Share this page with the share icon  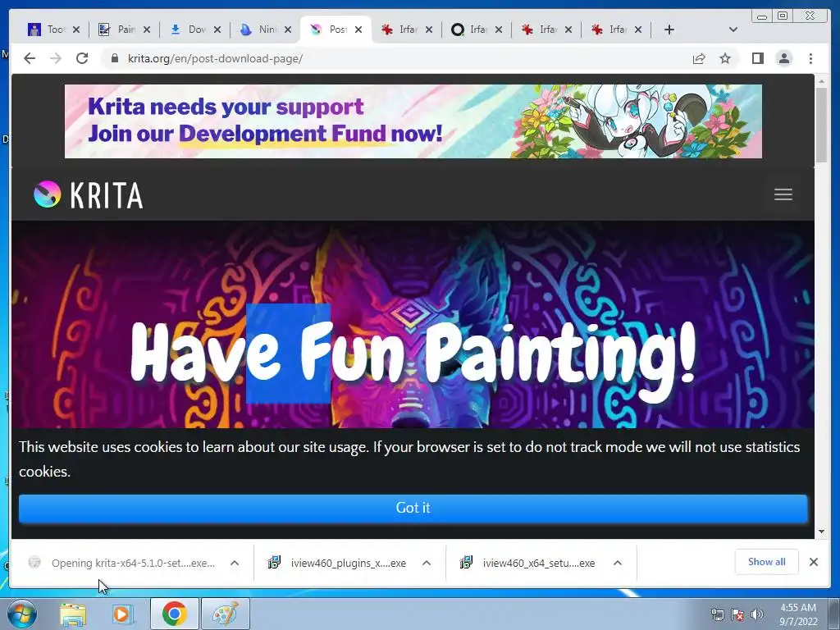[x=699, y=58]
